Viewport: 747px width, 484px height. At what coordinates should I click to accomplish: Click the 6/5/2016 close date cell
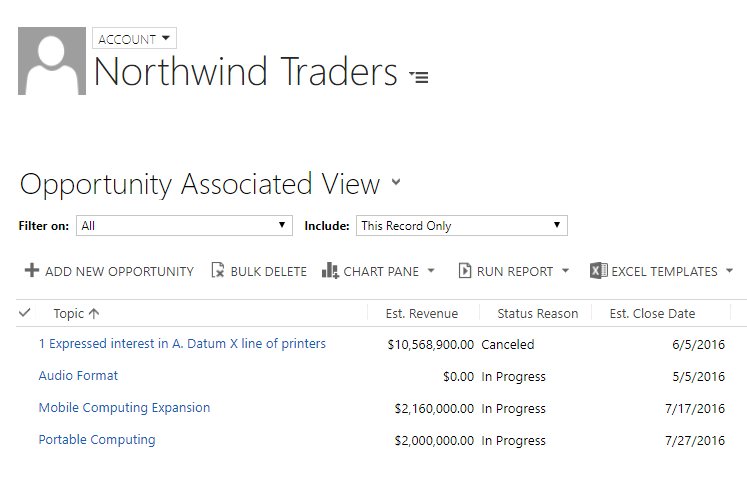tap(698, 344)
